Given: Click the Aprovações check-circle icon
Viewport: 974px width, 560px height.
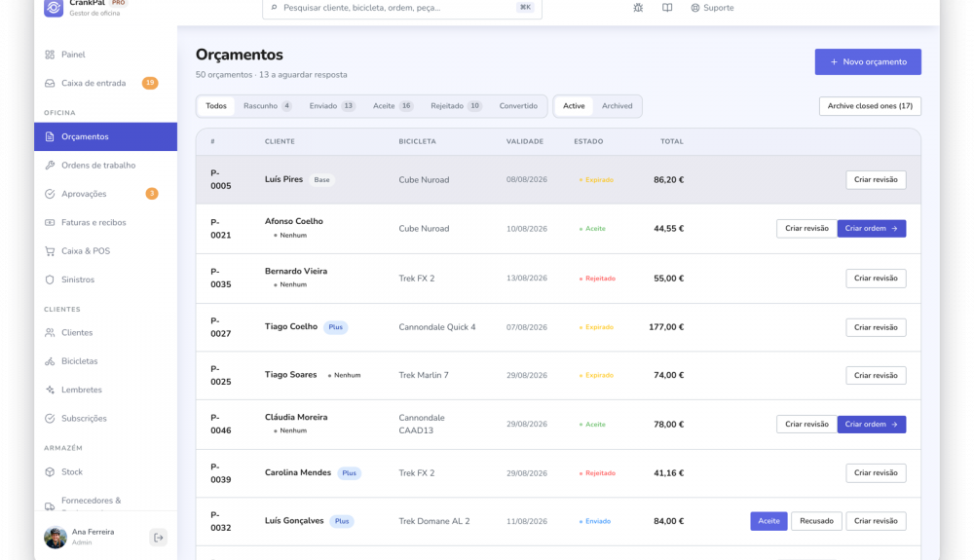Looking at the screenshot, I should pyautogui.click(x=50, y=194).
